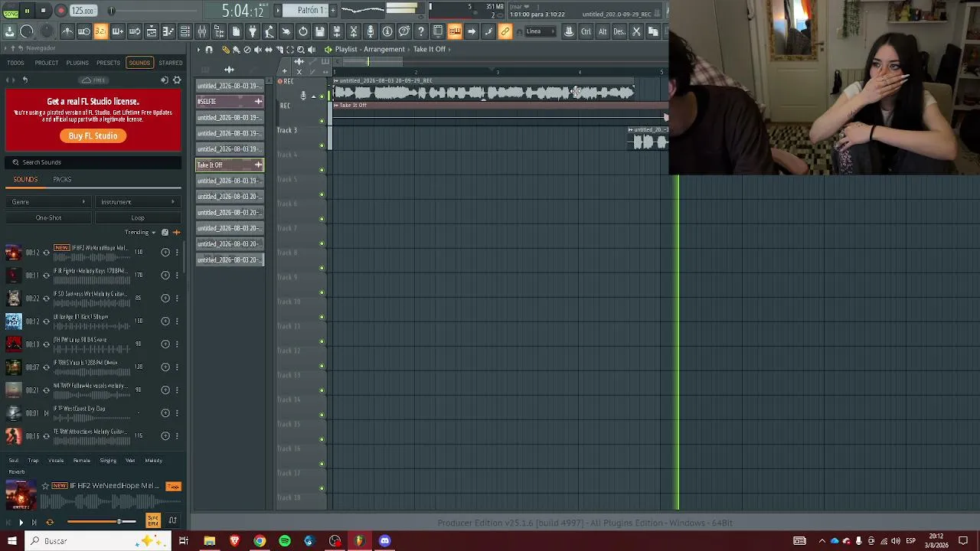Star the IF HF2 WeNeedHope preview
Viewport: 980px width, 551px height.
pos(45,486)
